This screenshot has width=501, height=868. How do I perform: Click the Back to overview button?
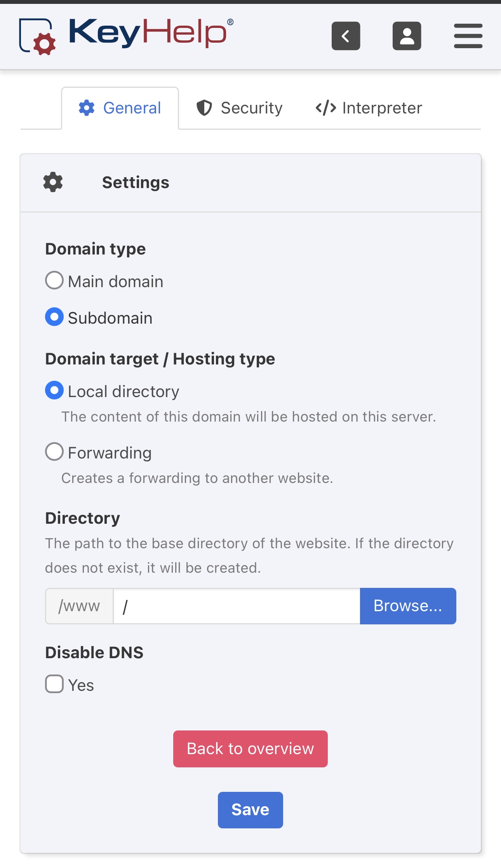click(250, 749)
